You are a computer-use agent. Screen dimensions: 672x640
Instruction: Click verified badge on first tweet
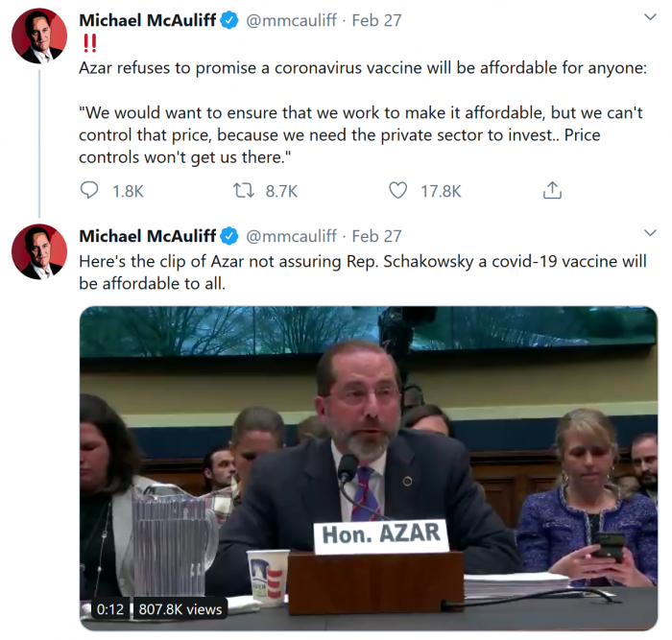229,20
